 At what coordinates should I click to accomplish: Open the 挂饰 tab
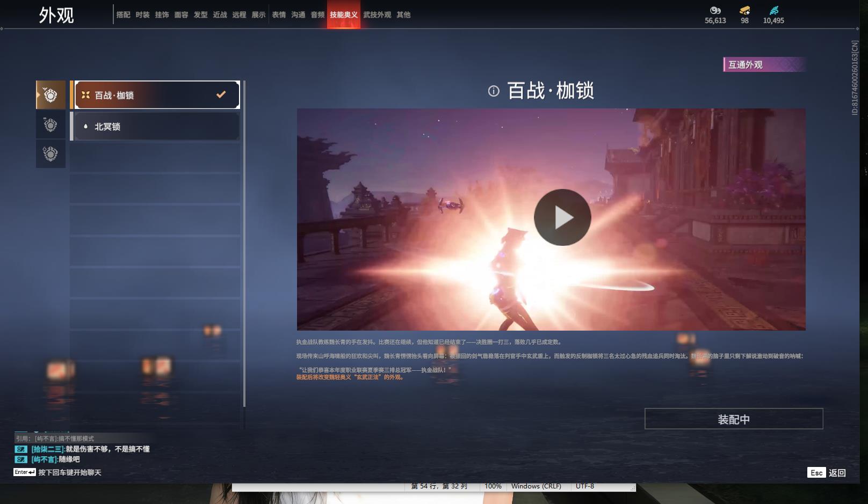162,14
